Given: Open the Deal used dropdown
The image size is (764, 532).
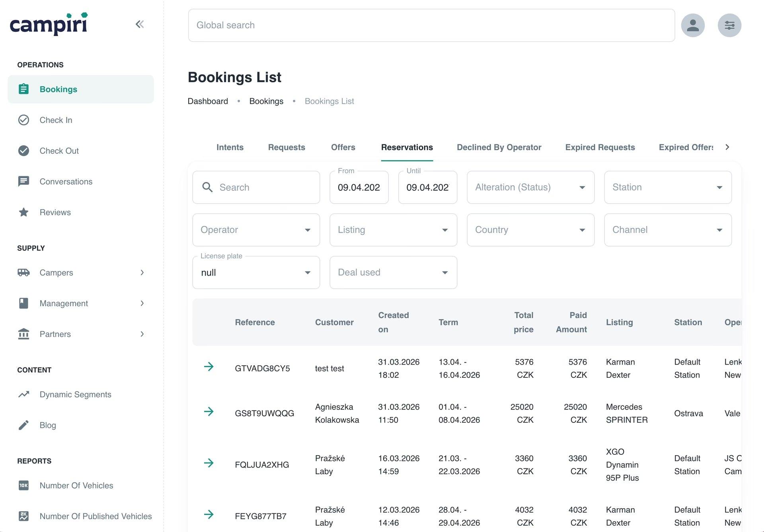Looking at the screenshot, I should [393, 272].
